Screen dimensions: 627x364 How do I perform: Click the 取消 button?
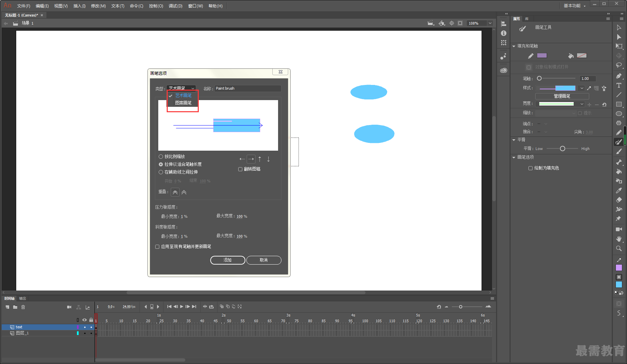pos(264,260)
